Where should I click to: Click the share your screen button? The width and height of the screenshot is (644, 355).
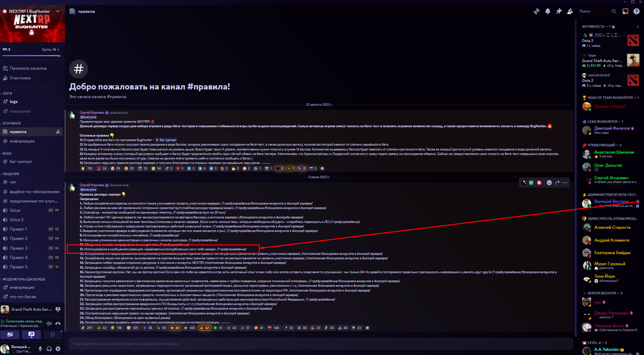(32, 335)
